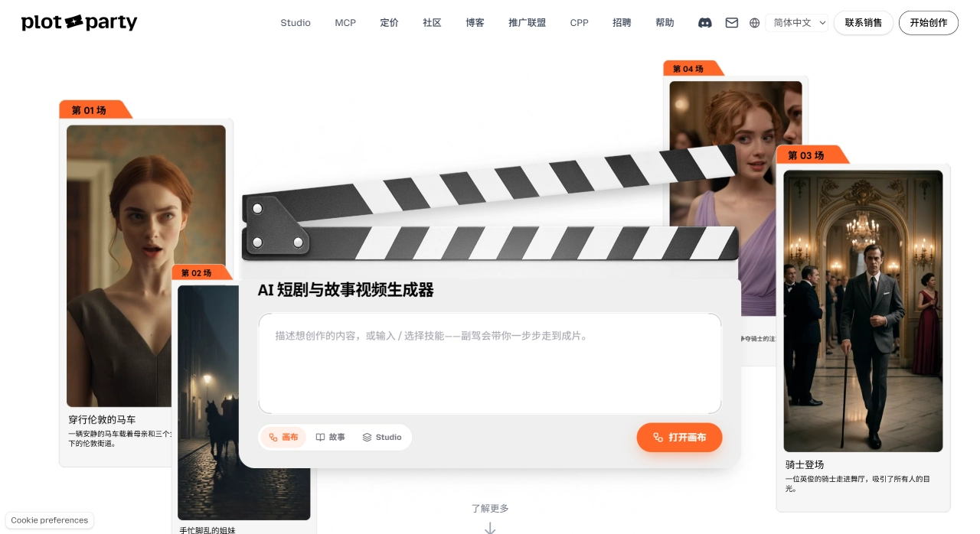Open the 社区 navigation item
This screenshot has height=534, width=980.
(432, 23)
